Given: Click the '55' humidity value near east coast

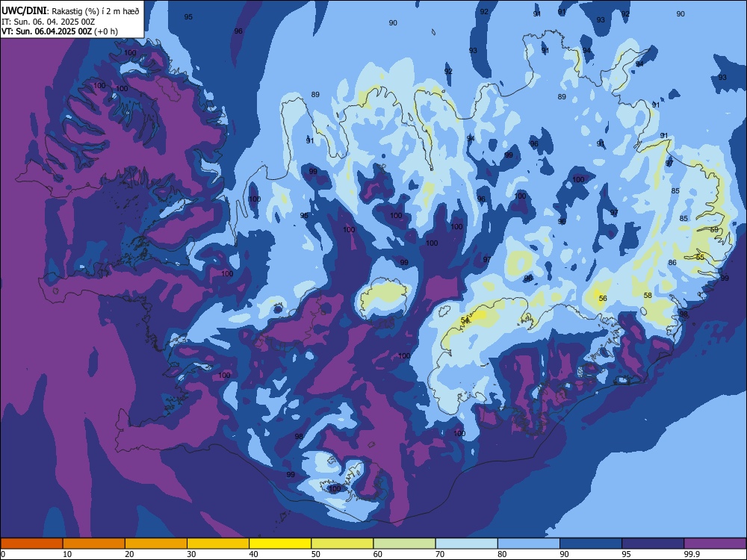Looking at the screenshot, I should coord(700,257).
